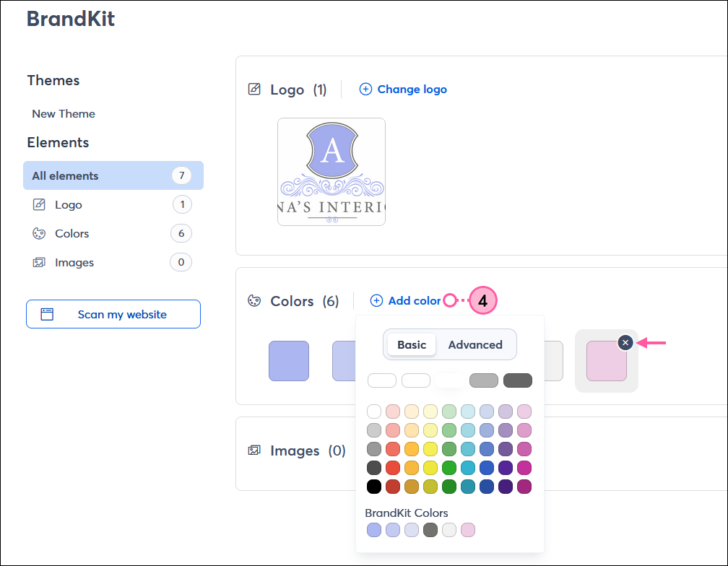Open the Change logo option
The width and height of the screenshot is (728, 566).
click(x=412, y=89)
